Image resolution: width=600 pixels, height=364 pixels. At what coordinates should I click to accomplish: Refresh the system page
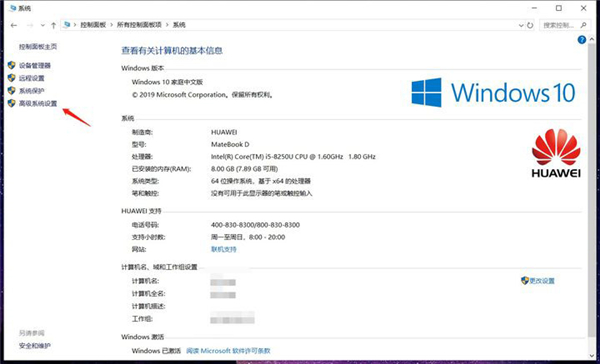point(530,25)
